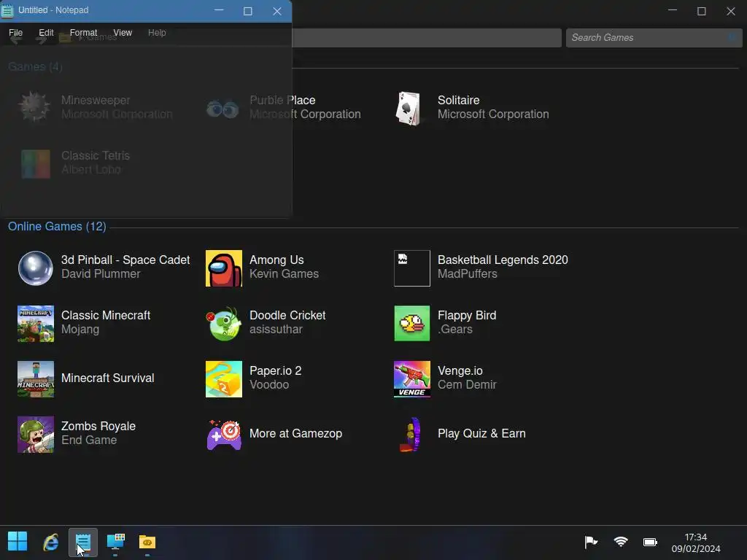747x560 pixels.
Task: Collapse the Online Games (12) group
Action: [x=57, y=226]
